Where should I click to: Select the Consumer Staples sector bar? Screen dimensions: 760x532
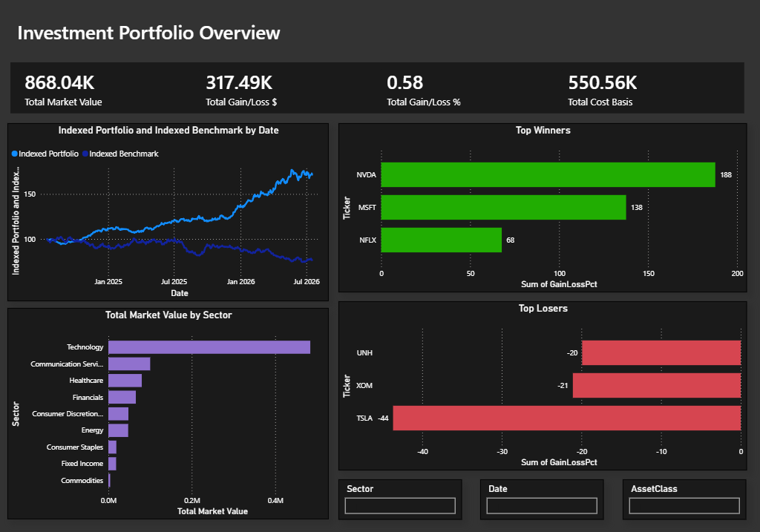pyautogui.click(x=113, y=447)
